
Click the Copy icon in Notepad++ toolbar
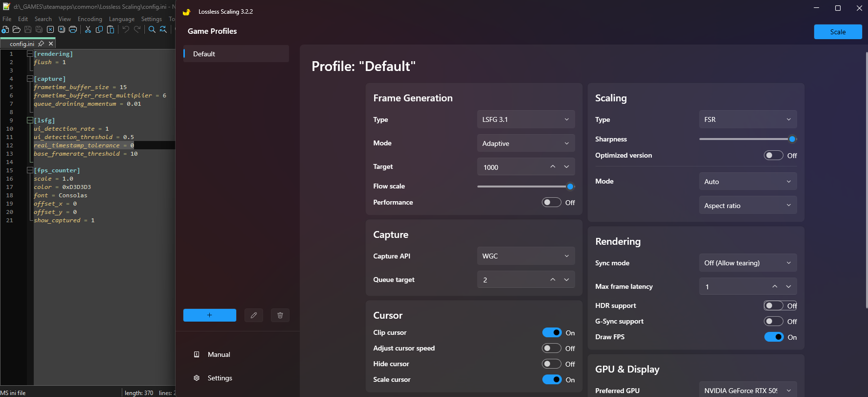point(99,29)
